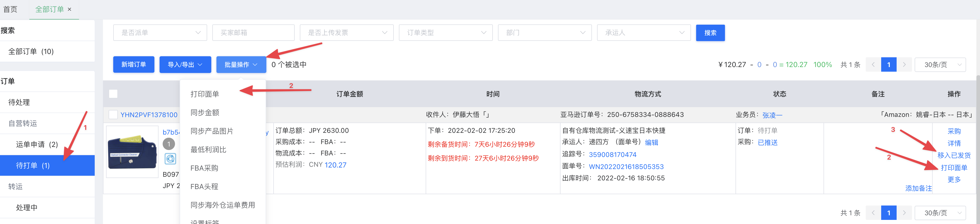Click the blue circular icon under the product link

(170, 159)
